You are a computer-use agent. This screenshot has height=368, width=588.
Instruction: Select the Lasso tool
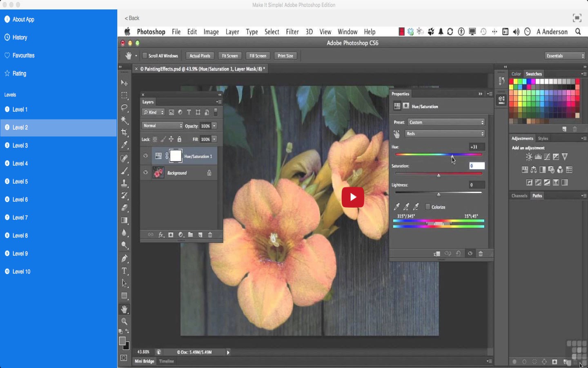[x=125, y=108]
